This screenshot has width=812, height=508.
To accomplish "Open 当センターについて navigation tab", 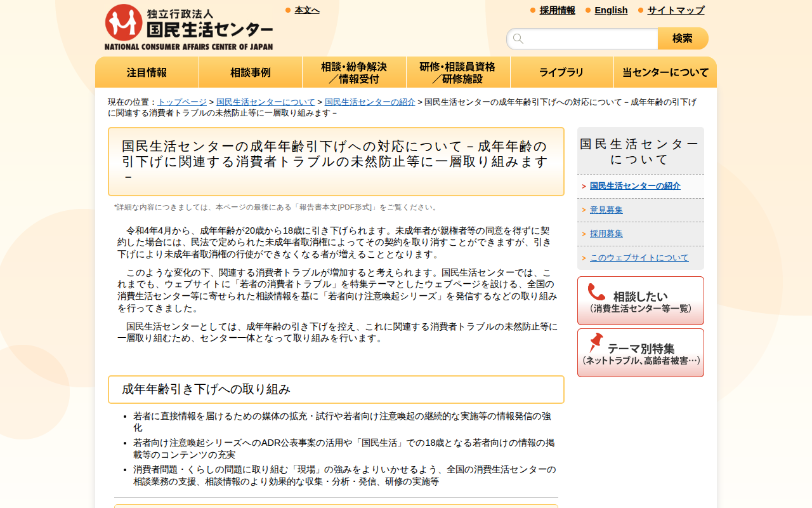I will 665,72.
